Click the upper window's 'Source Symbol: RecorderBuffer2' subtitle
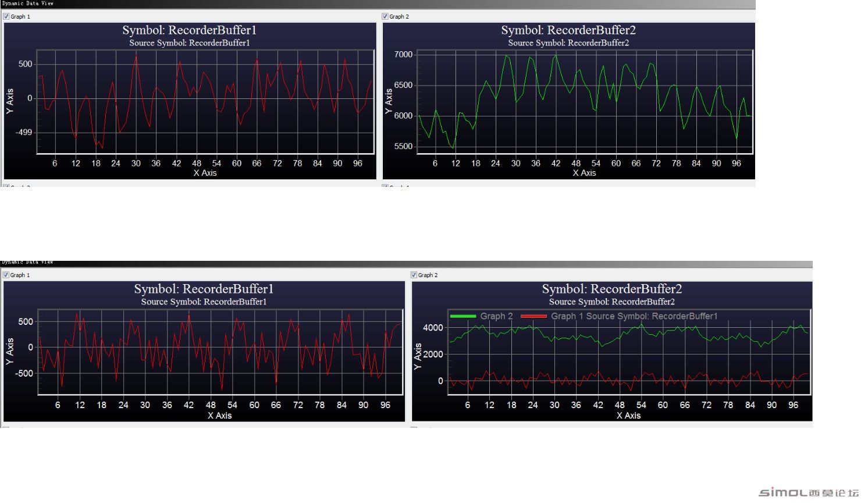Viewport: 868px width, 503px height. coord(568,43)
